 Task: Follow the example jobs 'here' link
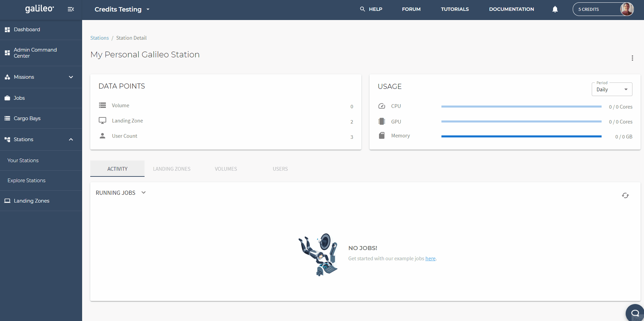coord(430,259)
